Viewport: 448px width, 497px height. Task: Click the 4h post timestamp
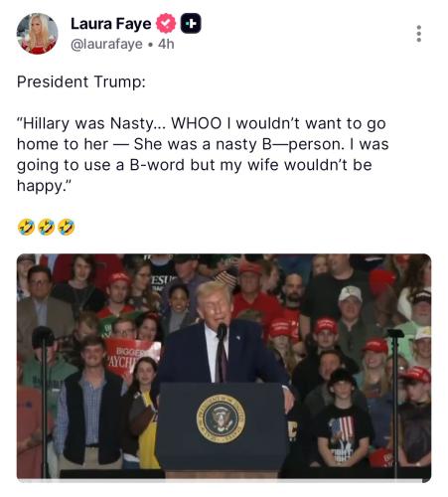click(x=166, y=44)
